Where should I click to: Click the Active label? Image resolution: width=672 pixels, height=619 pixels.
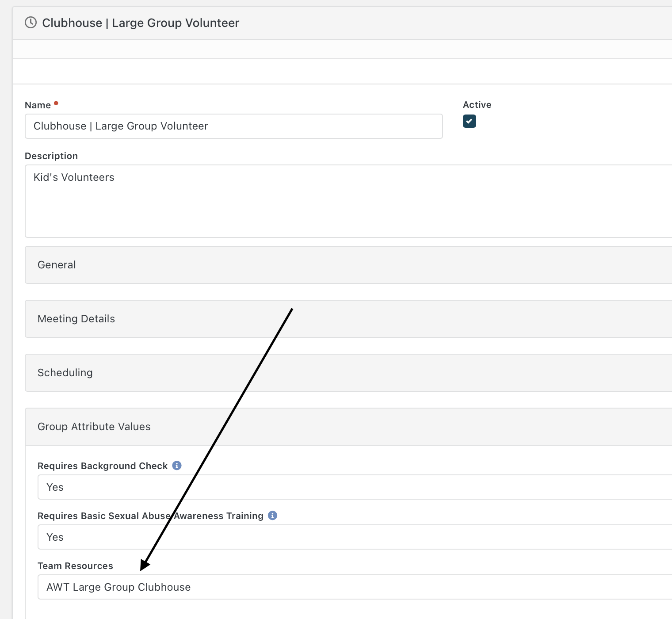[477, 105]
